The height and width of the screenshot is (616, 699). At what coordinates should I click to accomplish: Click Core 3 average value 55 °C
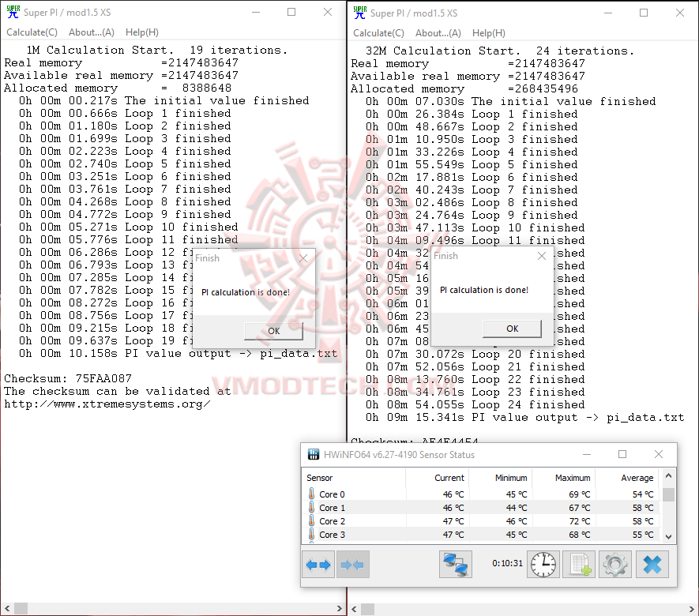point(643,535)
